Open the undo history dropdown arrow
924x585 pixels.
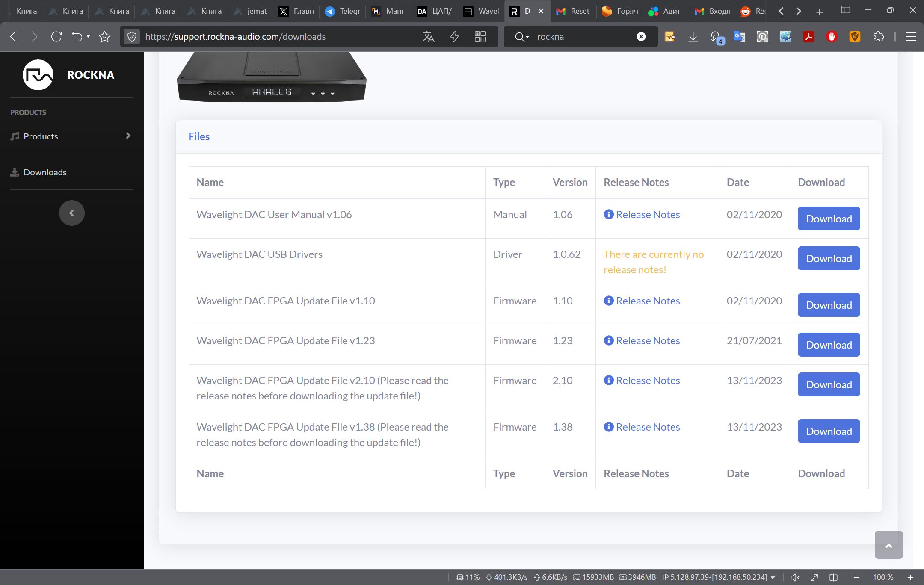[88, 37]
